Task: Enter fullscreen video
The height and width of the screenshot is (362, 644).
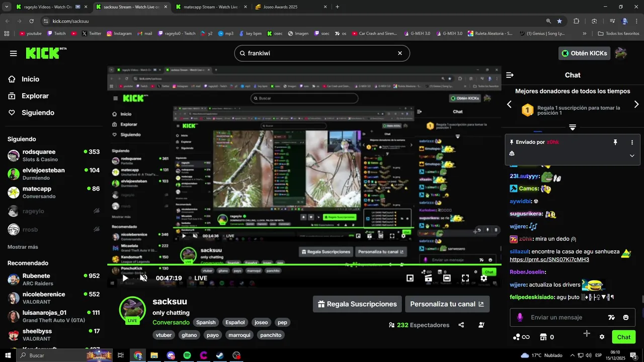Action: tap(465, 278)
